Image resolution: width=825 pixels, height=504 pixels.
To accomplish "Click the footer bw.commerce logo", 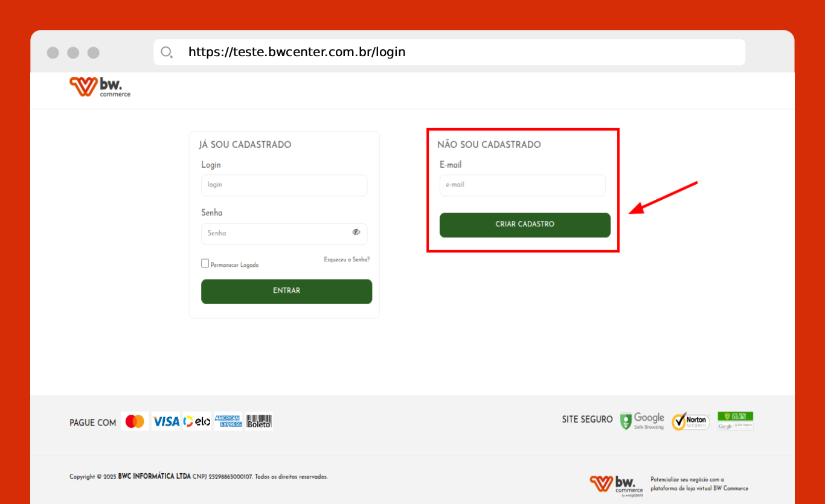I will (x=617, y=485).
